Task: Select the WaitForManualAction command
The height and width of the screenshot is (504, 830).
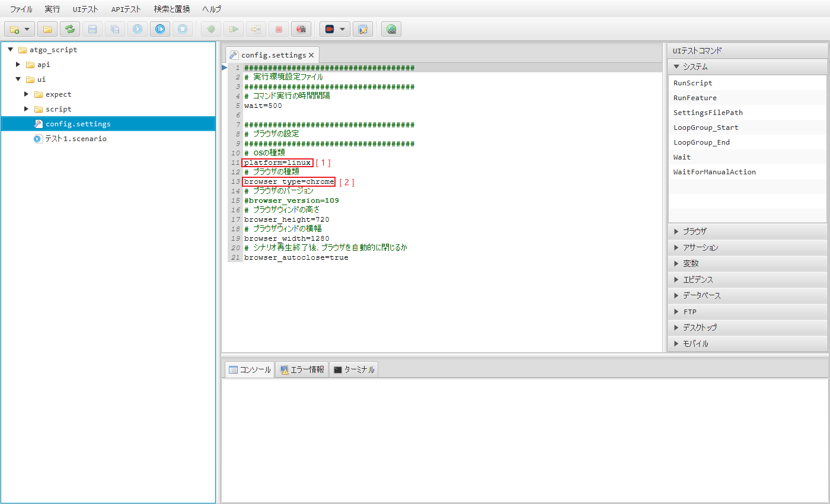Action: coord(747,172)
